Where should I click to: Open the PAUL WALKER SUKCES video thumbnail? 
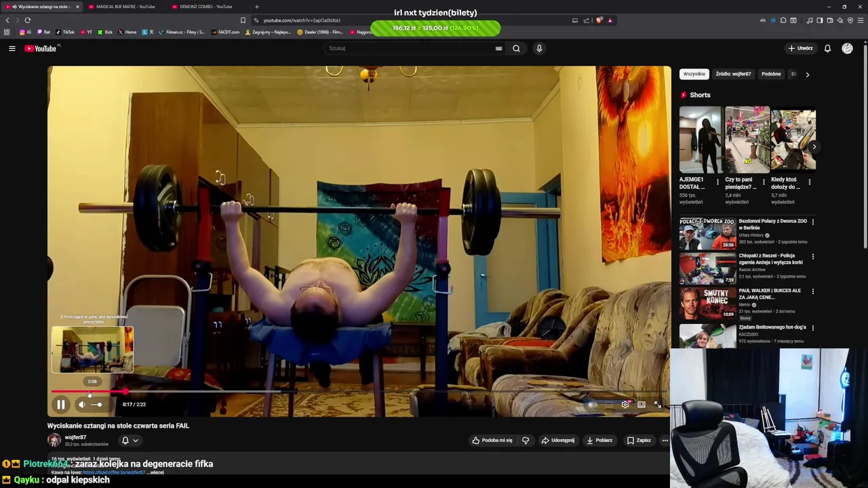point(707,303)
